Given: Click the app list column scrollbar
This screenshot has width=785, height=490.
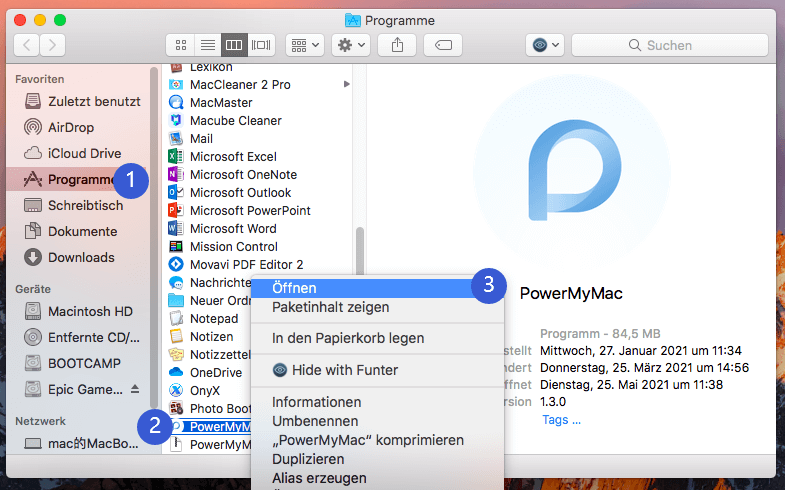Looking at the screenshot, I should click(359, 250).
